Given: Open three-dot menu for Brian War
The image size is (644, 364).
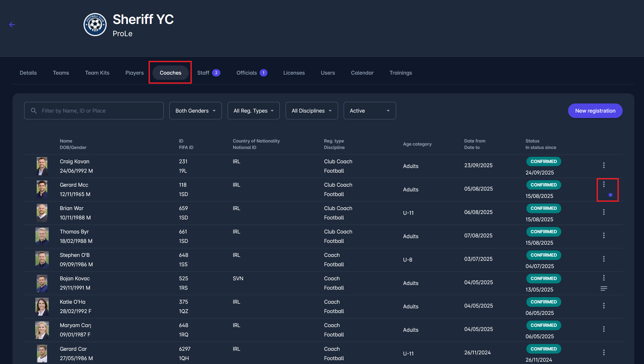Looking at the screenshot, I should pyautogui.click(x=604, y=212).
